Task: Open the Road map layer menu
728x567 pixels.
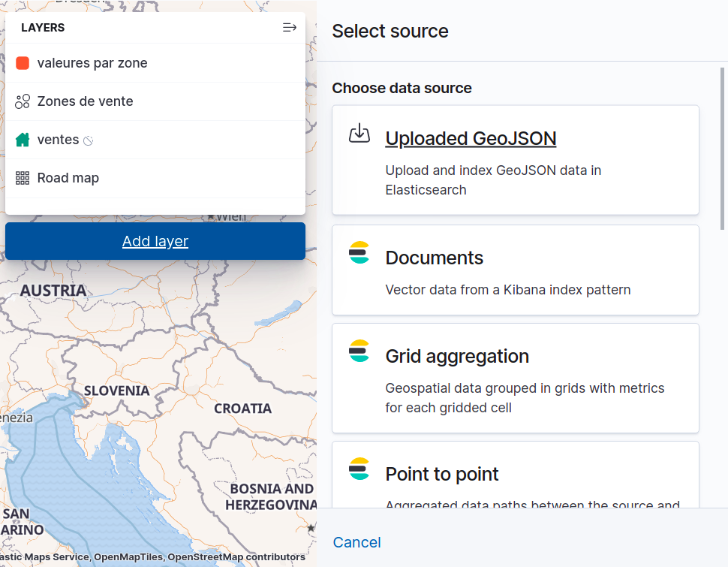Action: [x=68, y=178]
